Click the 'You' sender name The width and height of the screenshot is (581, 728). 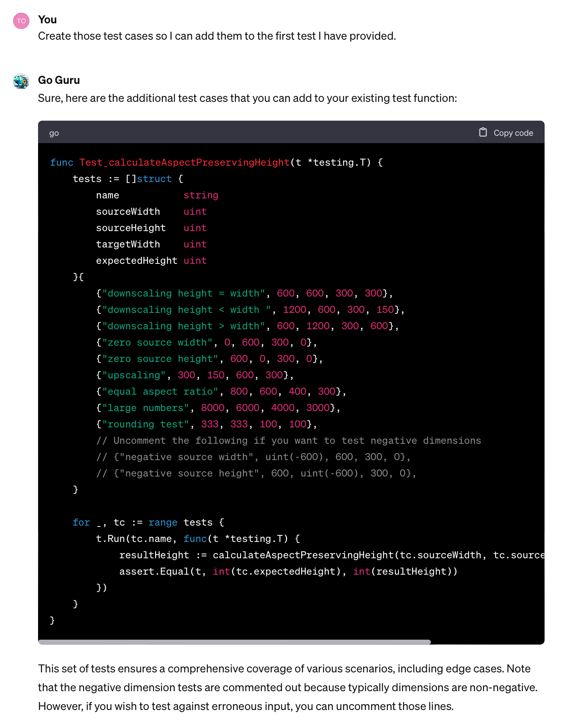coord(47,20)
